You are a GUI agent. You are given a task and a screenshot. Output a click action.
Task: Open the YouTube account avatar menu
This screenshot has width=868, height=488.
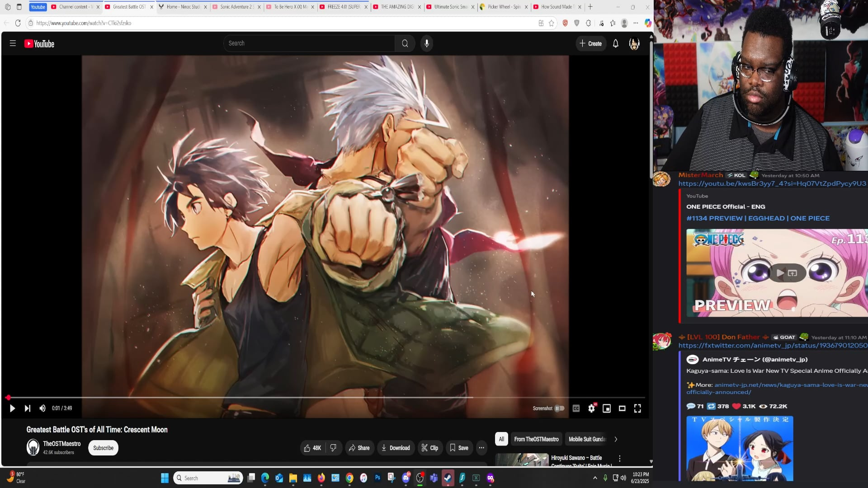click(x=634, y=44)
